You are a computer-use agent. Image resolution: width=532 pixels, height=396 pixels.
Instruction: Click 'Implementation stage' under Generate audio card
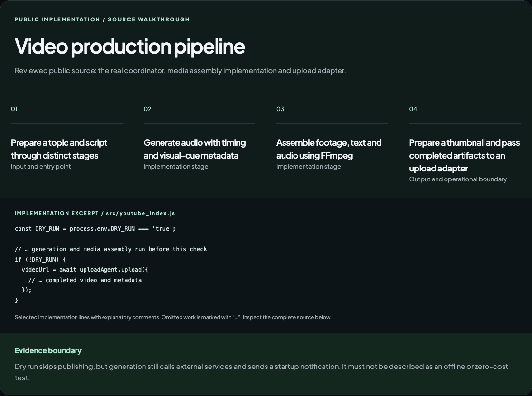[176, 166]
